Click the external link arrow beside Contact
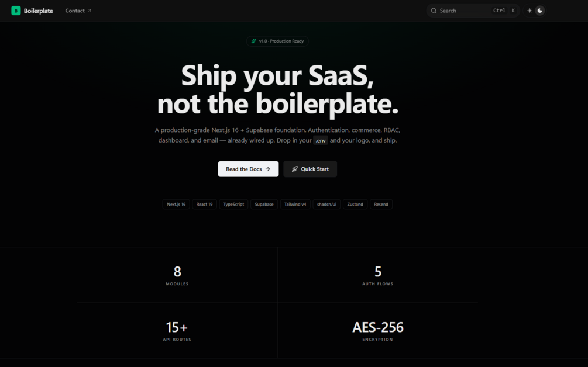588x367 pixels. [90, 11]
